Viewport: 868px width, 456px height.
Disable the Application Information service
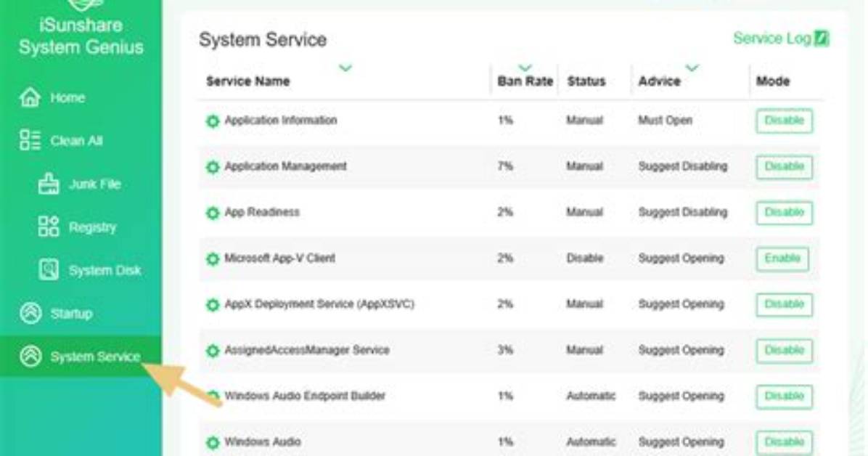click(x=784, y=121)
